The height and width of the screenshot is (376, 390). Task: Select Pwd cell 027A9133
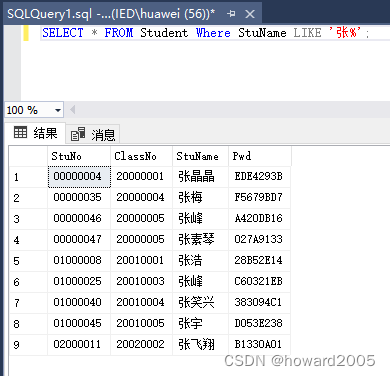tap(259, 240)
